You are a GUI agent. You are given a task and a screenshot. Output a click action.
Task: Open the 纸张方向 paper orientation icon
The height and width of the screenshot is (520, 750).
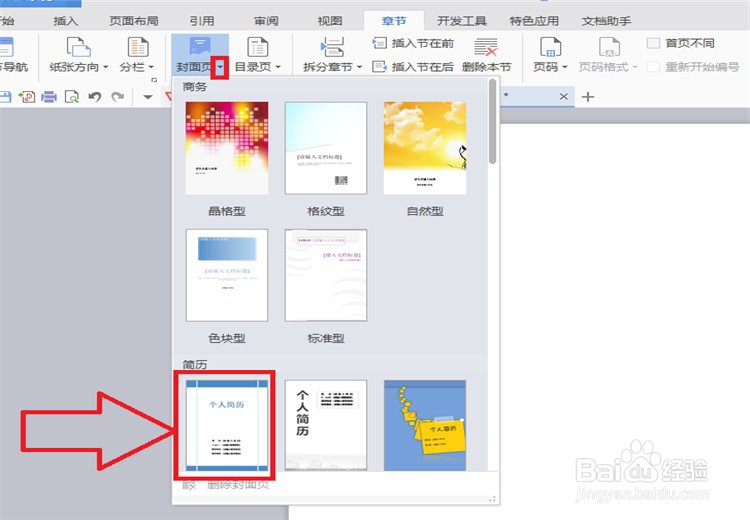tap(78, 47)
